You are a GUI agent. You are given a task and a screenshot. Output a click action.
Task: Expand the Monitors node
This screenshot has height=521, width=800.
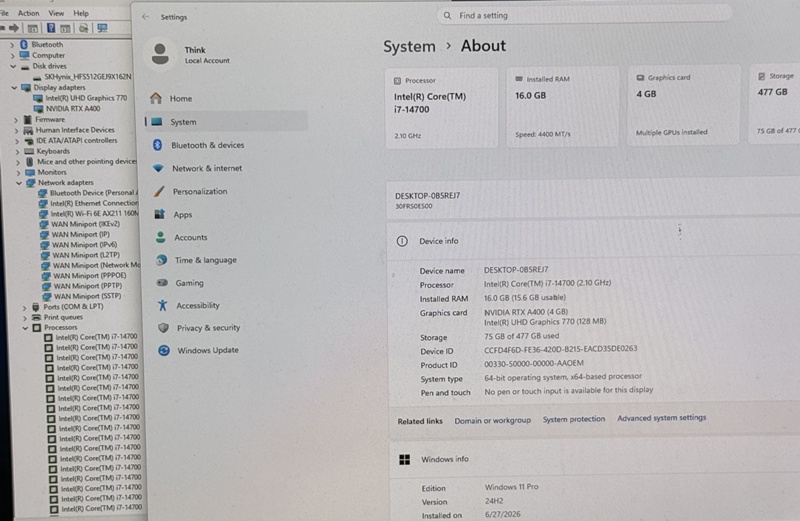point(18,172)
